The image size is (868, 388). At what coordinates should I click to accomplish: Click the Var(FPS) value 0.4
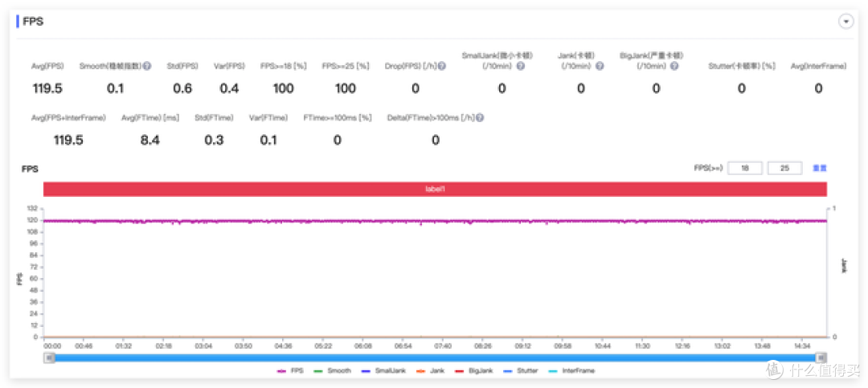click(229, 88)
